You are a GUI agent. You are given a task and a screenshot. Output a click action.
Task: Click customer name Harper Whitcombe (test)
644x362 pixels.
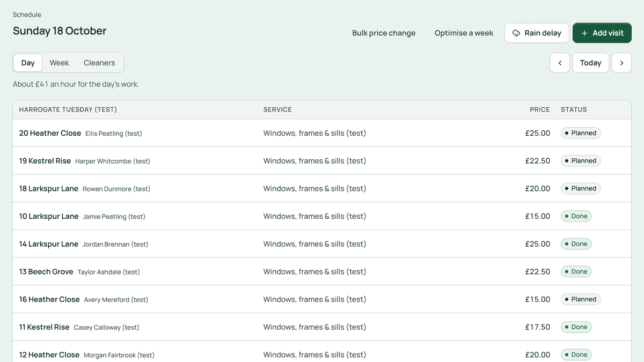pos(113,161)
